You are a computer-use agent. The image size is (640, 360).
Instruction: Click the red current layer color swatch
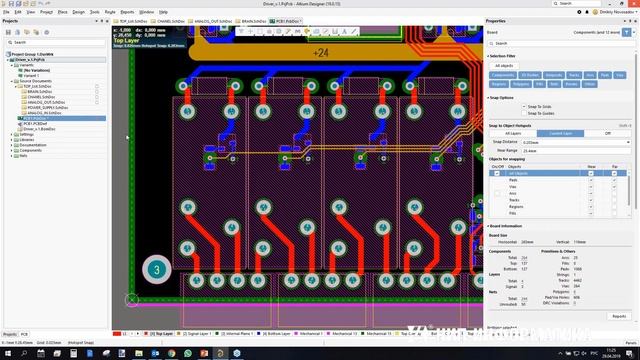coord(117,334)
